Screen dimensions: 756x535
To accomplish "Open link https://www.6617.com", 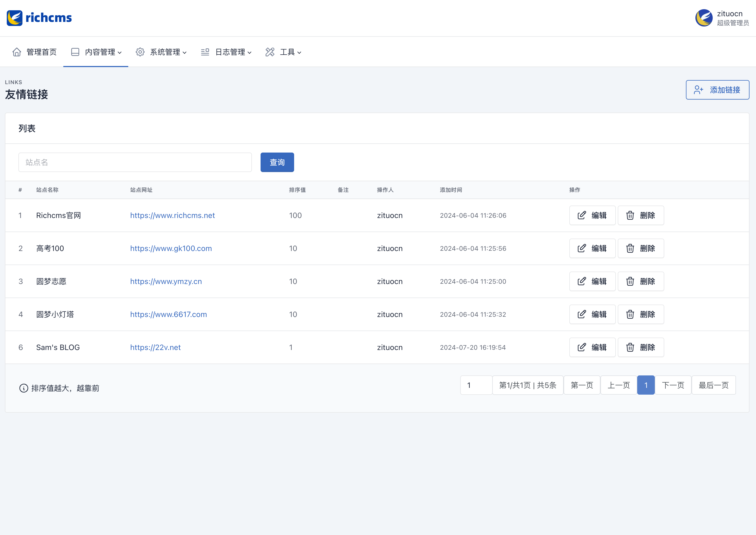I will click(x=168, y=314).
